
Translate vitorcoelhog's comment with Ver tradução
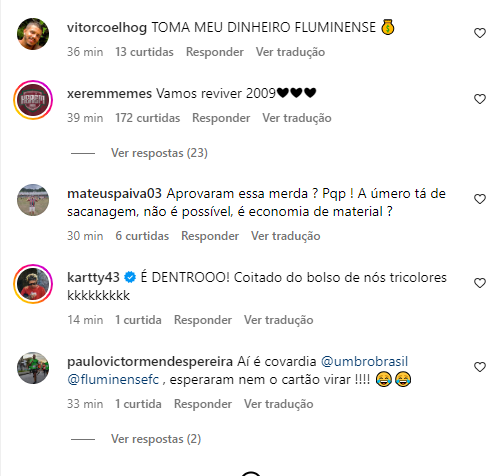pyautogui.click(x=290, y=52)
